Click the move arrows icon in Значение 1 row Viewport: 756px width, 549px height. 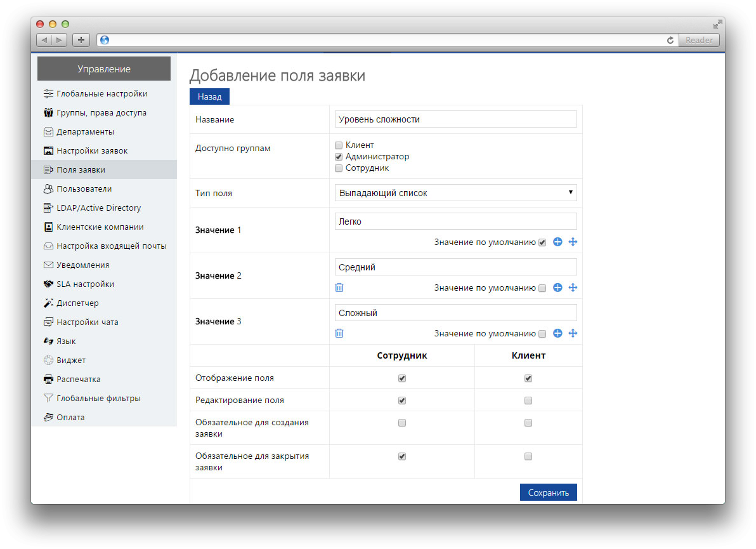573,242
